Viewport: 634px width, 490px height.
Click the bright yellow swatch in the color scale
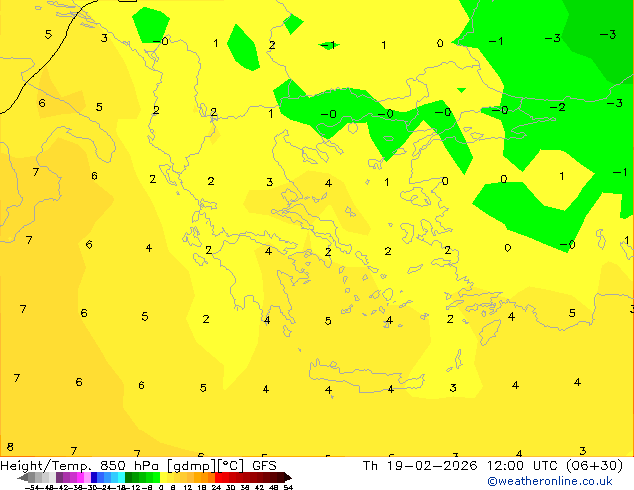pos(164,477)
